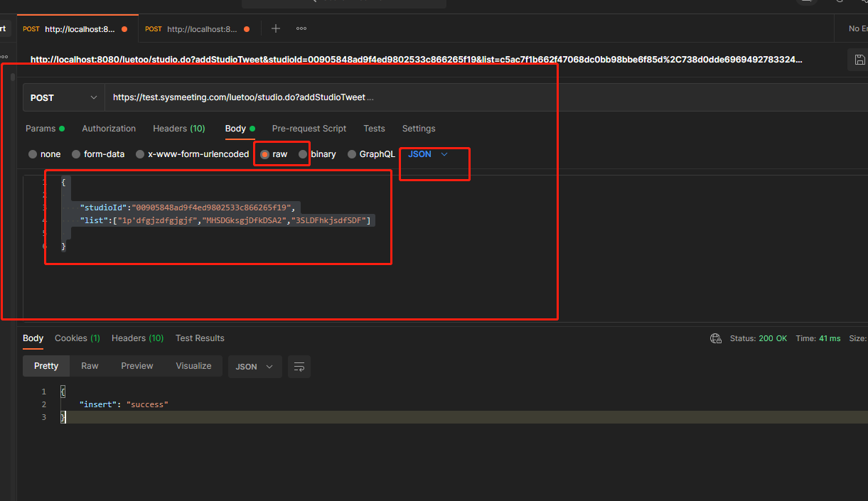Click the "list" array line in the request body
The image size is (868, 501).
point(226,221)
